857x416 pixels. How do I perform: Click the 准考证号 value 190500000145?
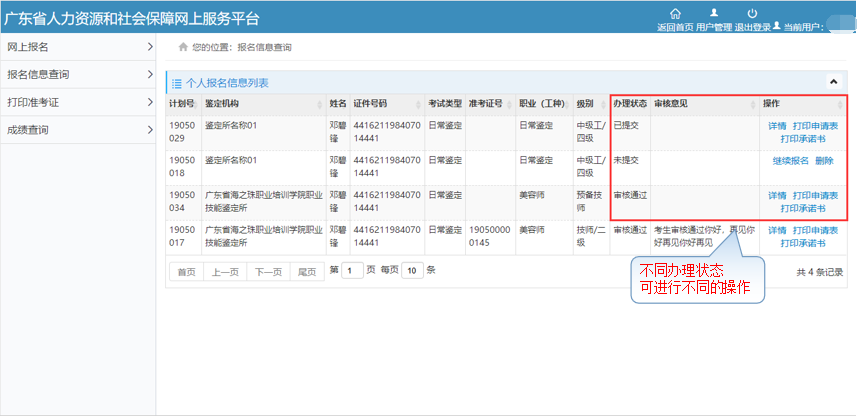pos(490,237)
